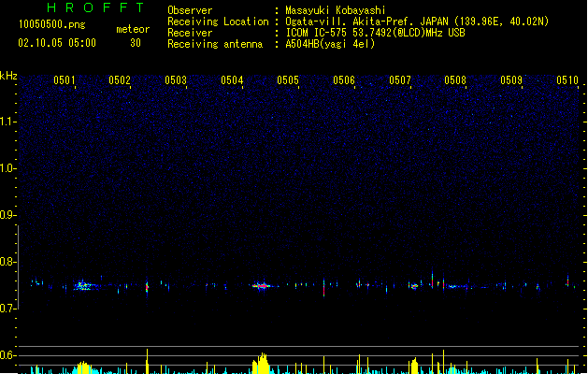The image size is (588, 374).
Task: Select observer name Masayuki Kobayashi
Action: pos(336,10)
